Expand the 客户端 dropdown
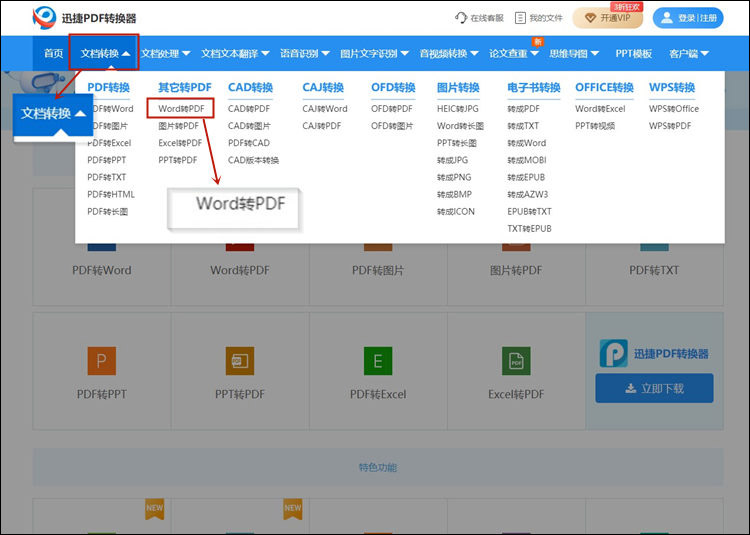 pyautogui.click(x=689, y=54)
